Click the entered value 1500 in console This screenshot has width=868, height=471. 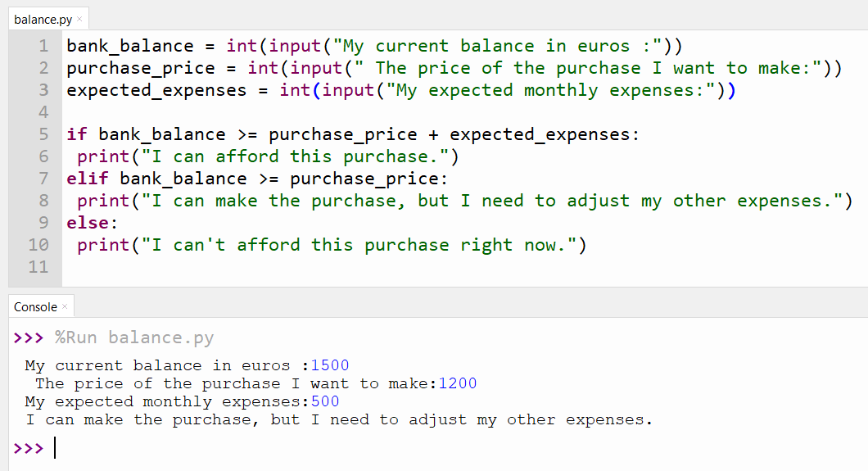[330, 366]
